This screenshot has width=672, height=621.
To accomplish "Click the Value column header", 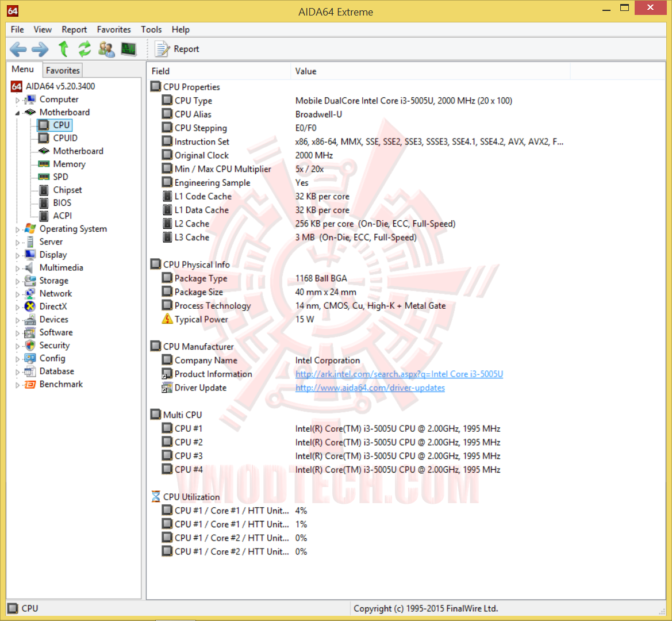I will [431, 71].
